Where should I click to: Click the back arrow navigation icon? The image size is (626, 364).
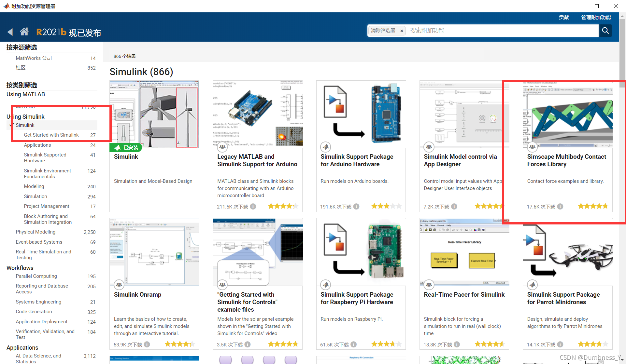(10, 32)
